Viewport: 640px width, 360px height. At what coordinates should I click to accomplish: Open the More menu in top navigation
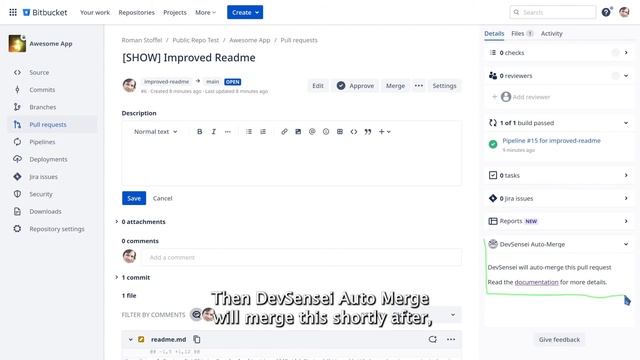[x=205, y=12]
